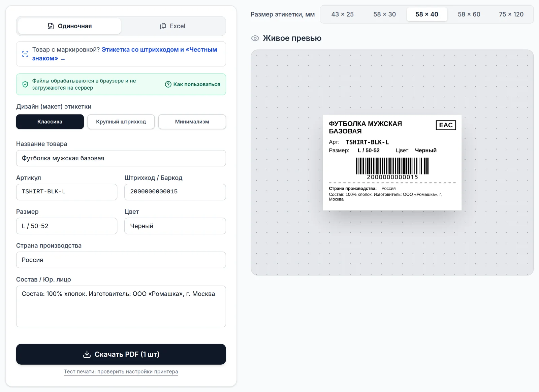The height and width of the screenshot is (392, 539).
Task: Open Тест печати printer settings link
Action: pos(121,372)
